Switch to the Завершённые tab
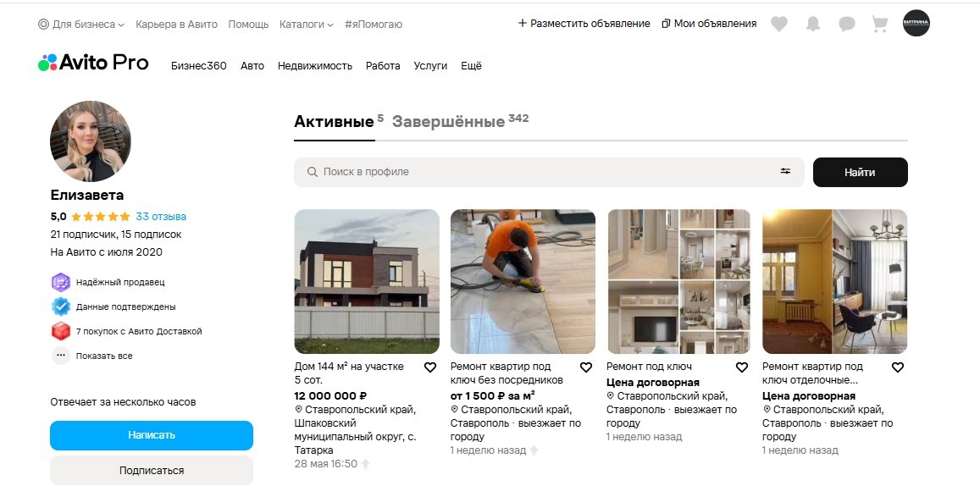980x486 pixels. click(448, 121)
